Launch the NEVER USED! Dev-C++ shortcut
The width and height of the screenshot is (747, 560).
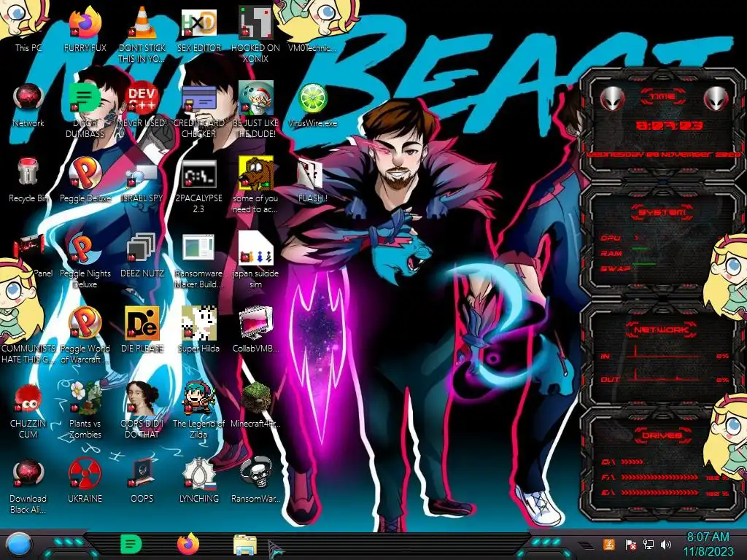click(142, 102)
